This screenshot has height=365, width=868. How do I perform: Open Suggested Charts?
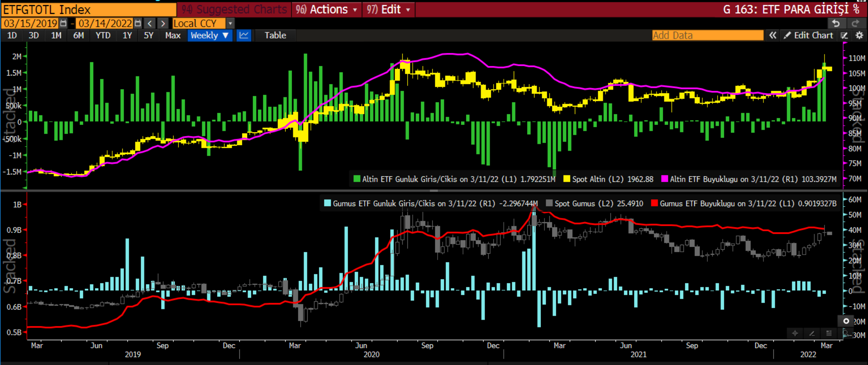234,9
